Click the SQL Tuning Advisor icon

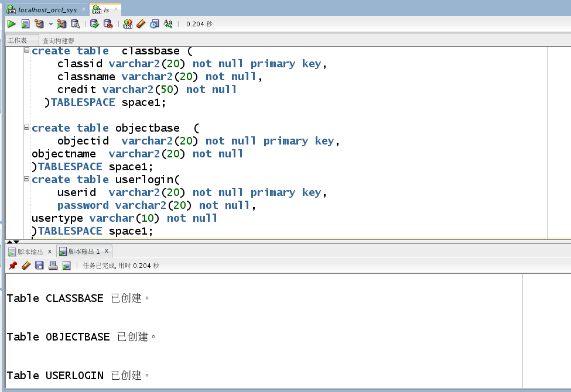click(x=75, y=24)
